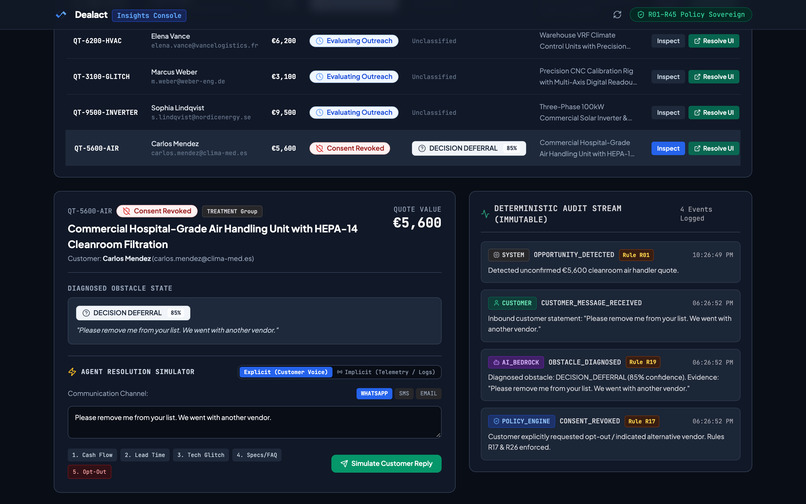Click €9,500 amount in table

(x=284, y=113)
